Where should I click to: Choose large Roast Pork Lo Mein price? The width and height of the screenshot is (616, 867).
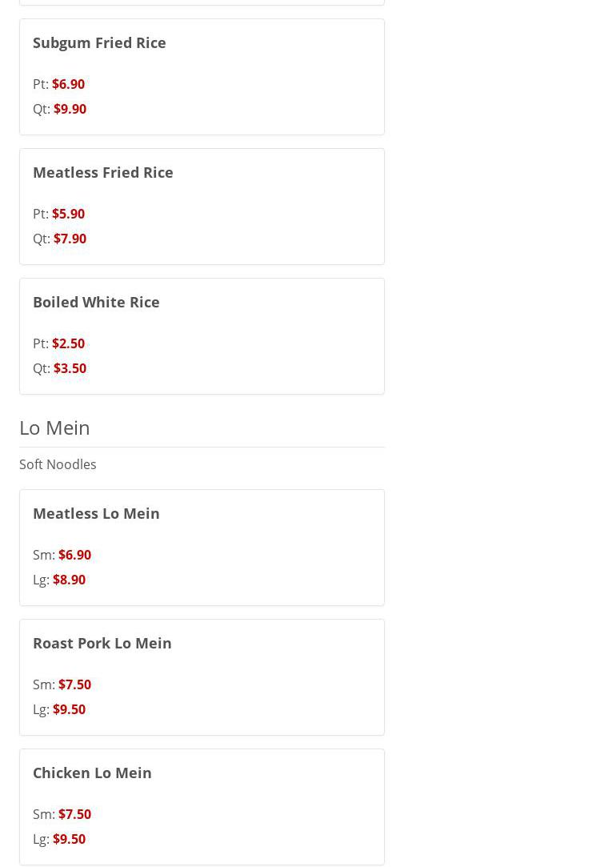click(69, 709)
